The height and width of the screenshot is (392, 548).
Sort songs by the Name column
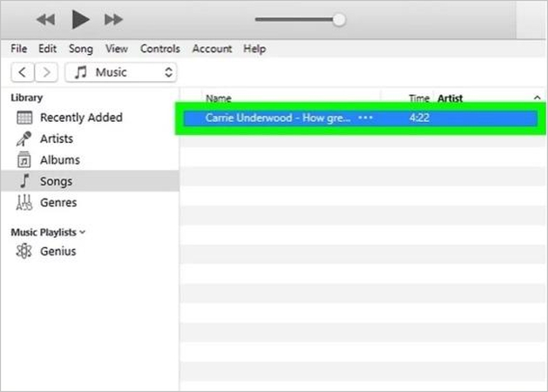click(x=219, y=98)
